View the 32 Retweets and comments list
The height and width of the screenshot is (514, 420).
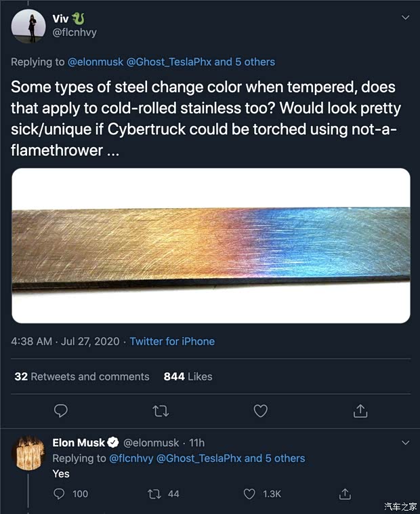(x=82, y=376)
